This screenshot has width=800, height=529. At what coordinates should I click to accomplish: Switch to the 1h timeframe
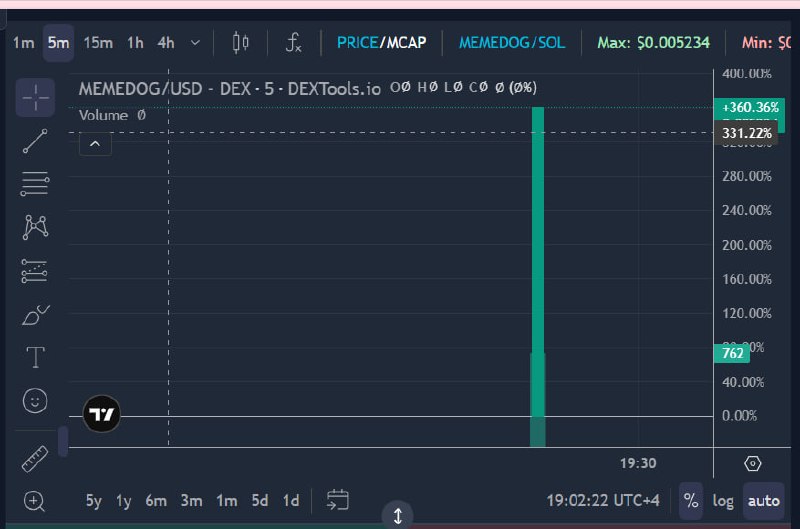(x=135, y=42)
